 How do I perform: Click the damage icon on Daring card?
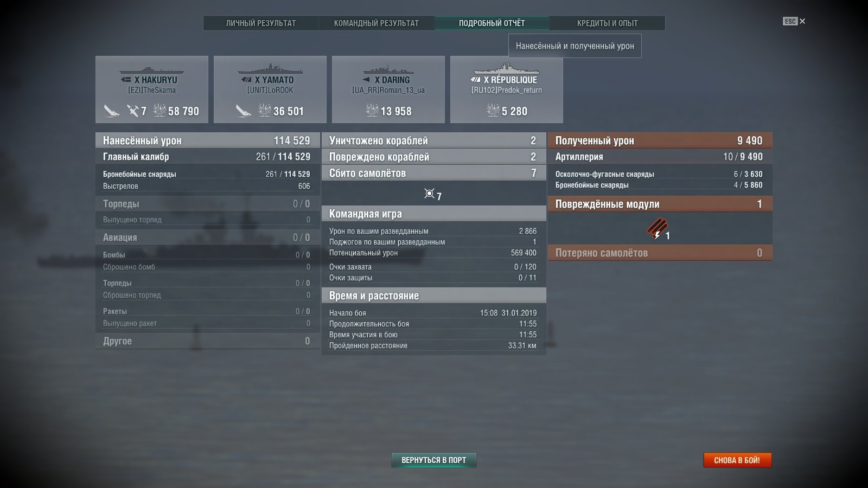pos(372,111)
